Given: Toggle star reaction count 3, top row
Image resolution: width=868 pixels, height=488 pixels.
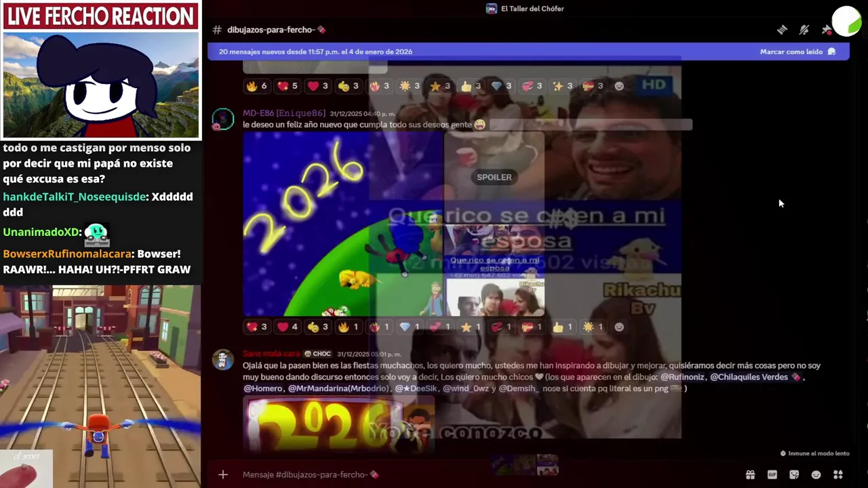Looking at the screenshot, I should pyautogui.click(x=440, y=86).
